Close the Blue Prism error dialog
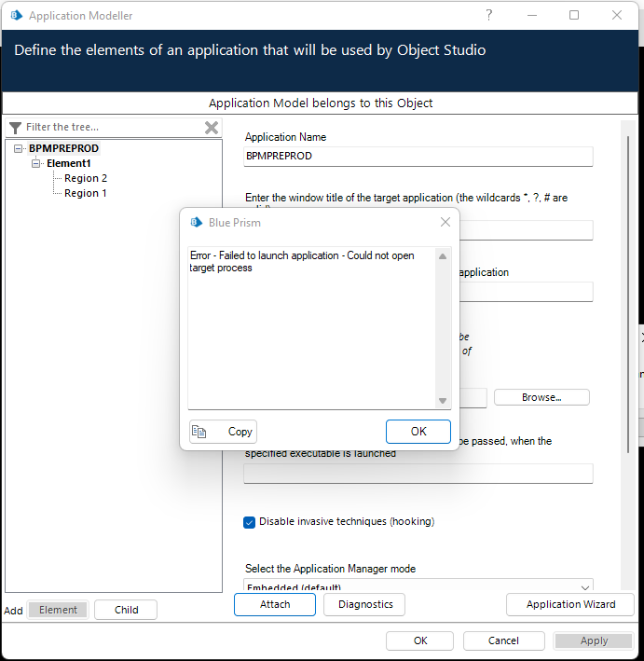The image size is (644, 661). [445, 222]
